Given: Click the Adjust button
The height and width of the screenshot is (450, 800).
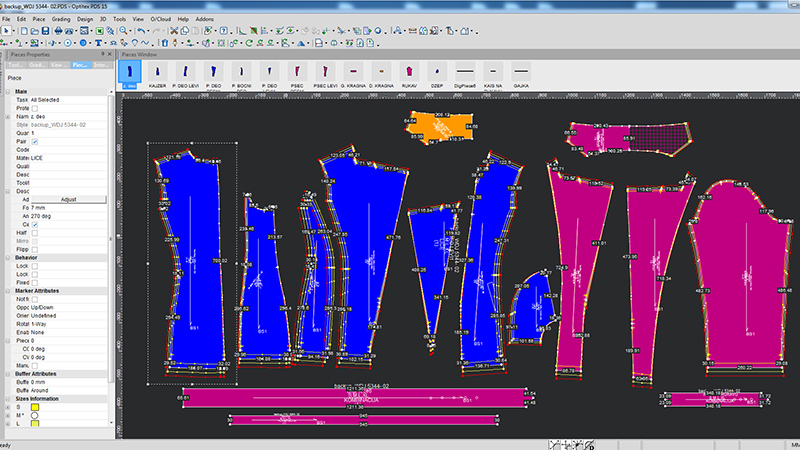Looking at the screenshot, I should (x=68, y=199).
